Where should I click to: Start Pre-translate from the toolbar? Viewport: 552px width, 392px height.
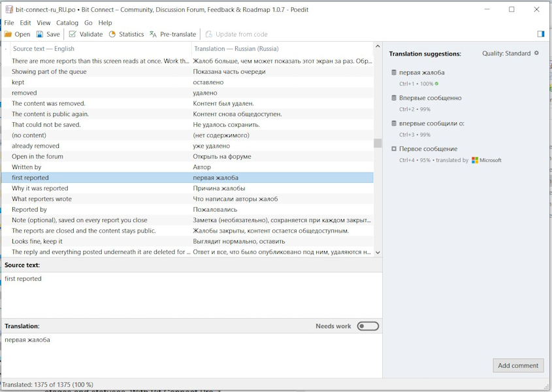[173, 34]
